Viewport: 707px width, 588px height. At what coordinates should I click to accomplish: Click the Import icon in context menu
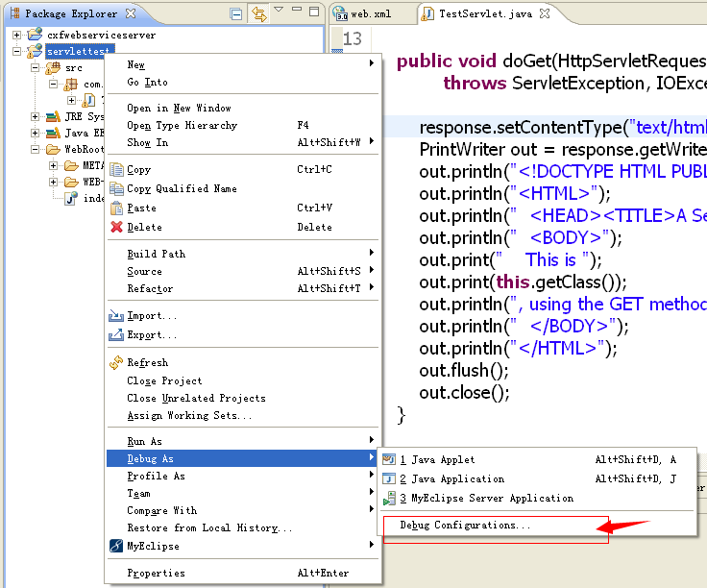coord(116,316)
